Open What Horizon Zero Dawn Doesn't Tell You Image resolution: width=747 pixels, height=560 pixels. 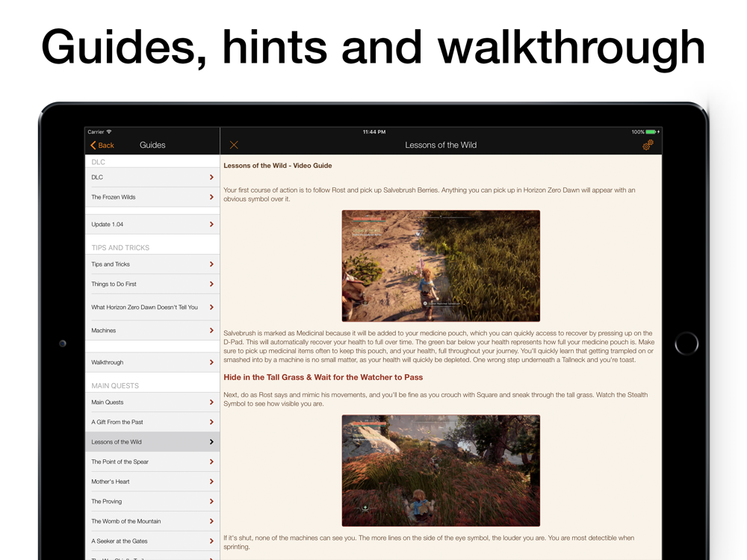click(152, 307)
